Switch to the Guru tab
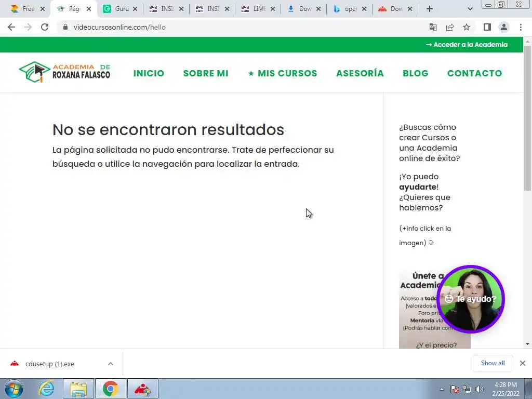 click(x=120, y=9)
